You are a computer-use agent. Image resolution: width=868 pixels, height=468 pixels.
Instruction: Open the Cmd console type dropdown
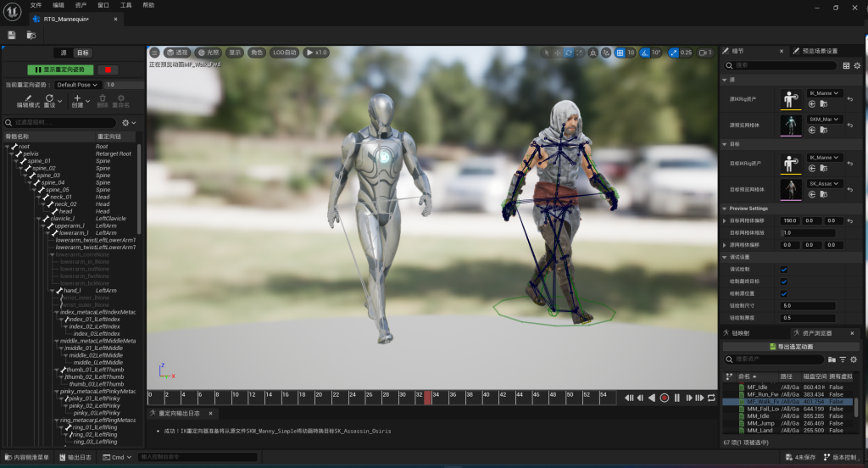(117, 457)
